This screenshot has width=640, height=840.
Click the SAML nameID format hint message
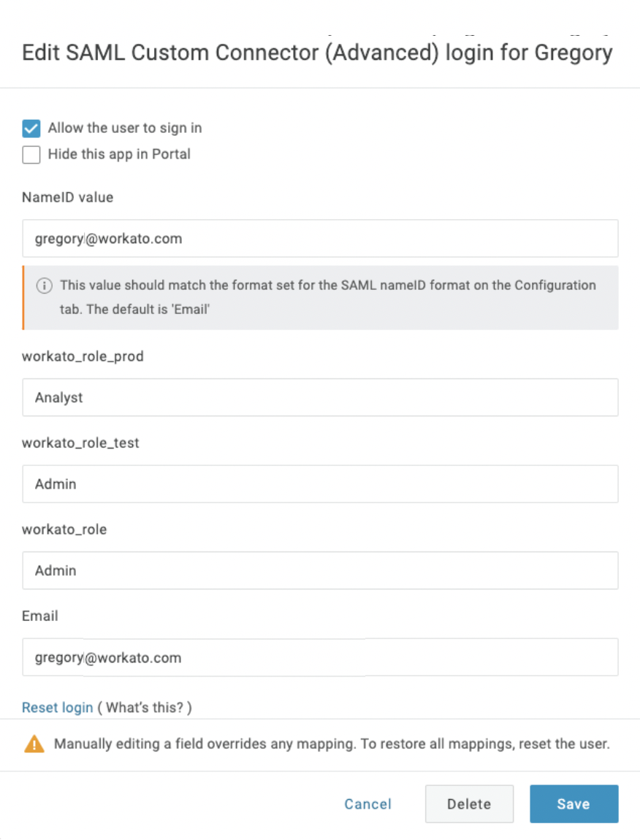[x=327, y=297]
